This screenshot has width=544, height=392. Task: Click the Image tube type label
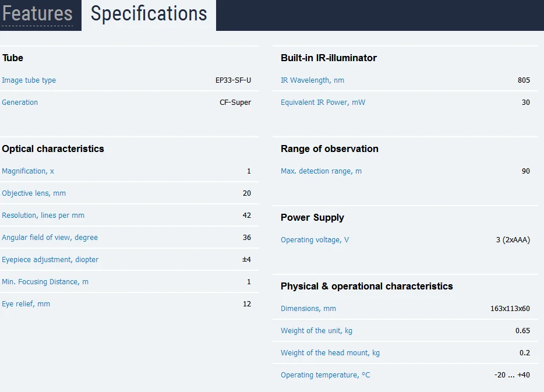pos(29,80)
